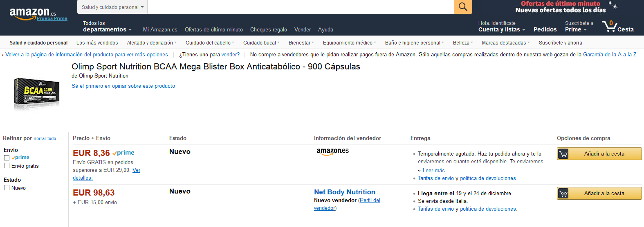Click the search magnifier icon
The height and width of the screenshot is (227, 644).
[463, 7]
